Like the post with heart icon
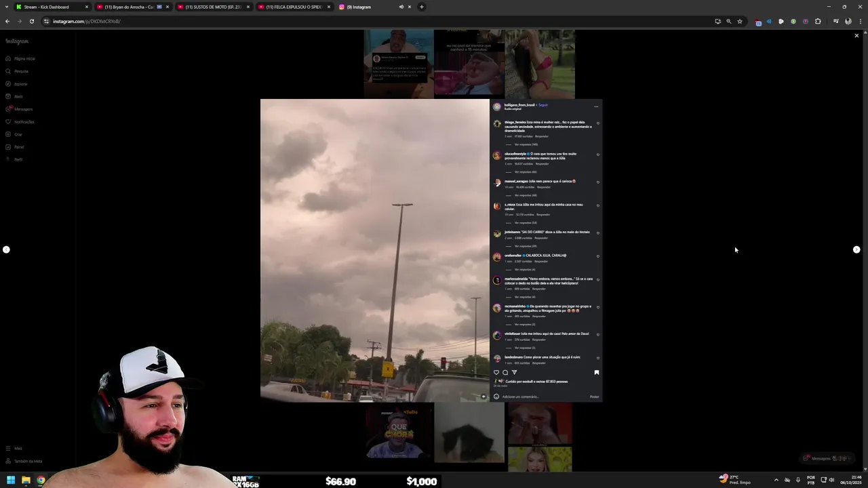 (496, 372)
